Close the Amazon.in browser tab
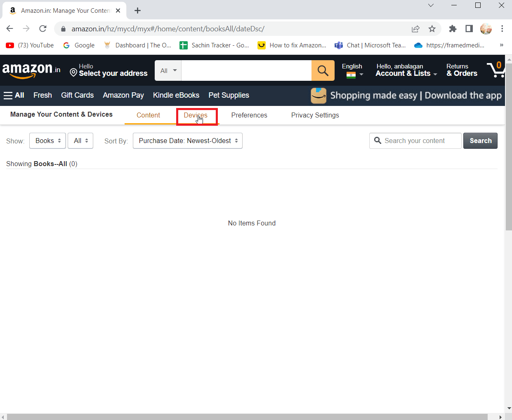 (x=118, y=11)
